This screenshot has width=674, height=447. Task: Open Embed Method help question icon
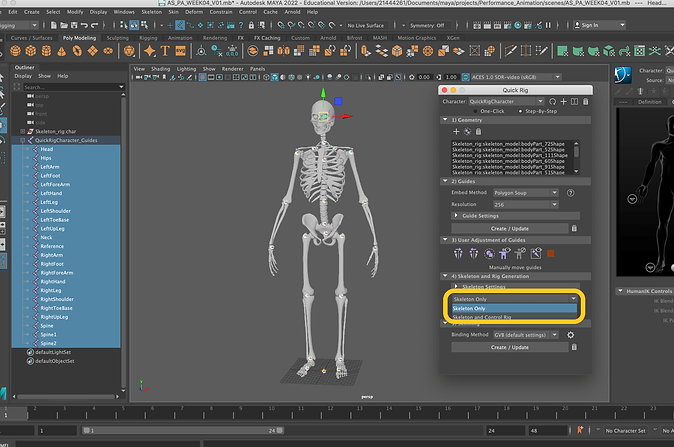tap(570, 193)
